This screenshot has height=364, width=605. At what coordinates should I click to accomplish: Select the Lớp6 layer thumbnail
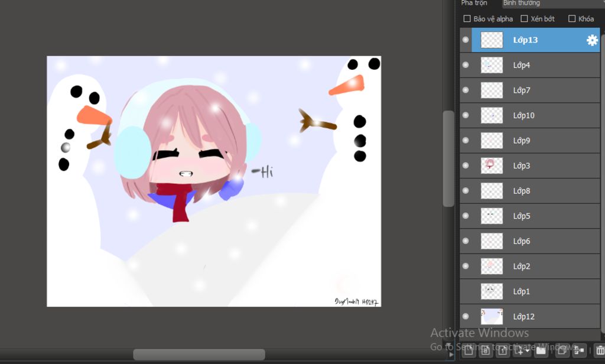coord(492,241)
